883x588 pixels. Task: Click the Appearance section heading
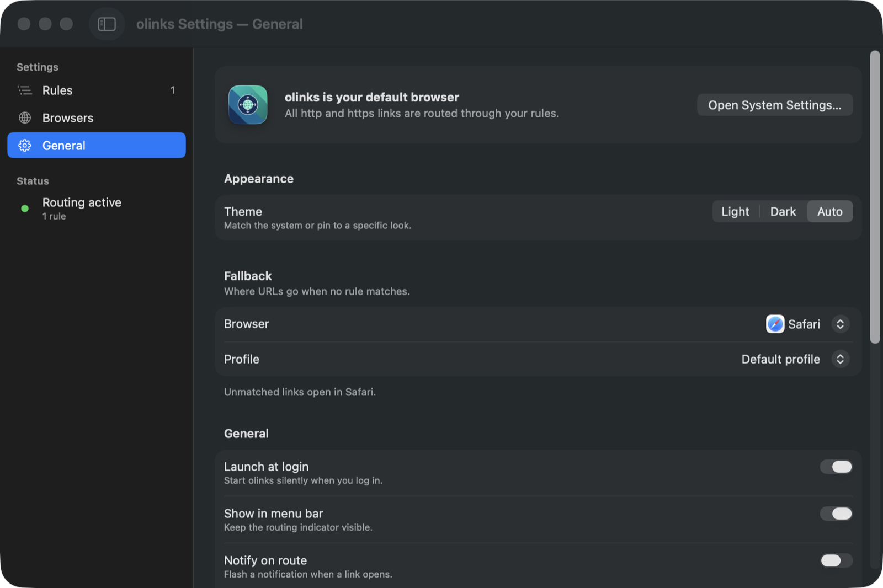(x=258, y=179)
